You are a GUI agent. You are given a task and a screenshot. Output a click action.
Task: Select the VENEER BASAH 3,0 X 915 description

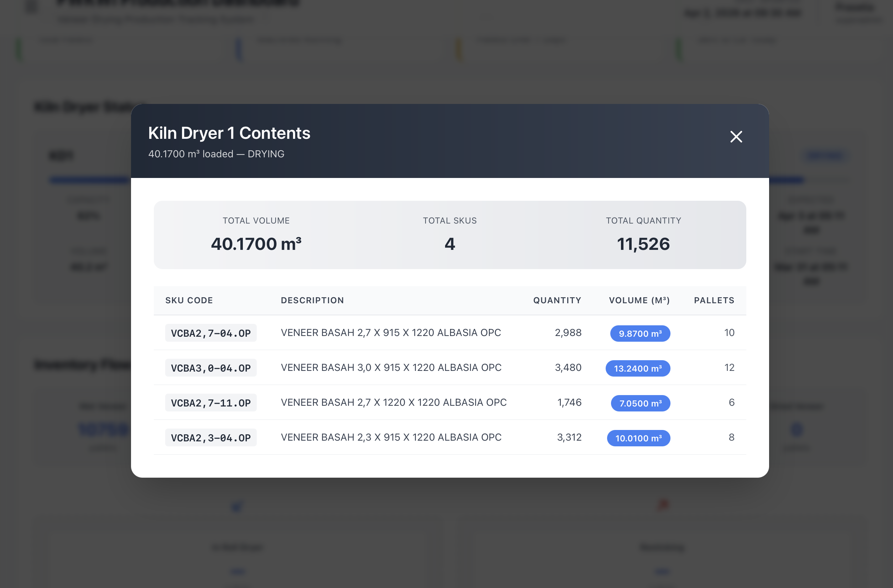pos(391,367)
